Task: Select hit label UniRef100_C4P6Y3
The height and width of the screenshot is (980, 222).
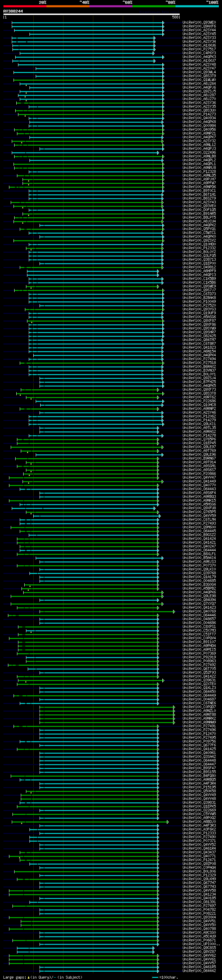Action: click(x=199, y=53)
